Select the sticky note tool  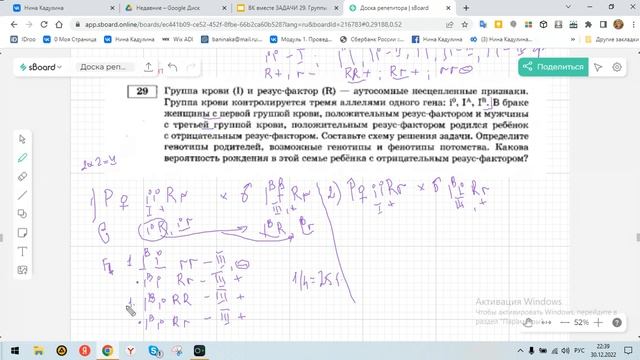coord(22,233)
